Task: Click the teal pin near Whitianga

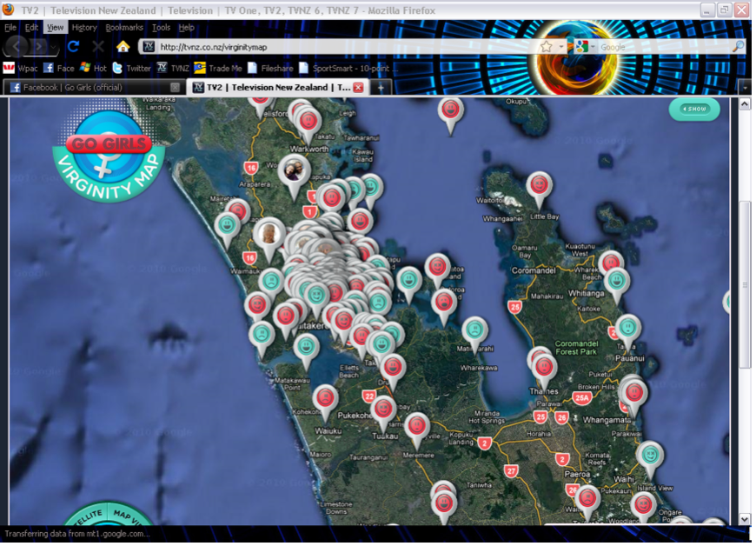Action: (x=617, y=281)
